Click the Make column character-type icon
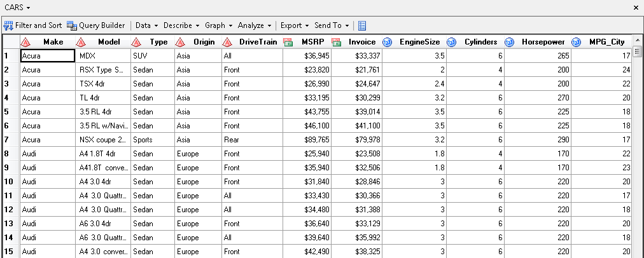The image size is (644, 258). coord(26,42)
